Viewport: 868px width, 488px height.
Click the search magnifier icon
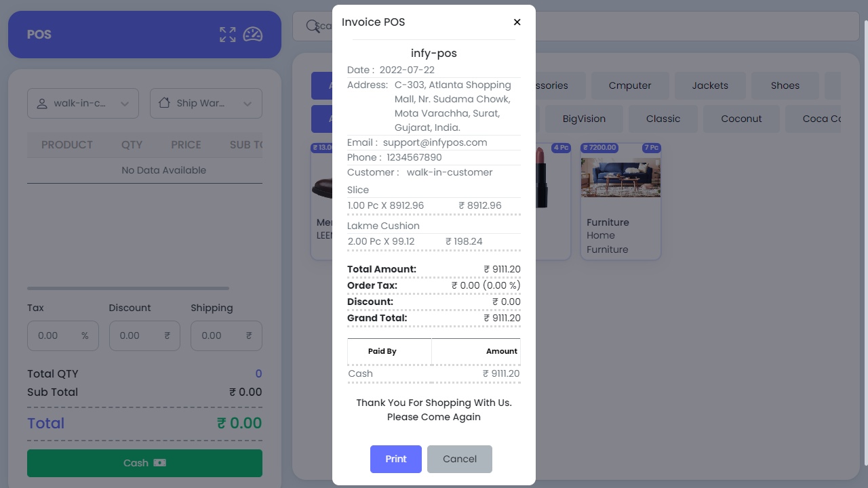click(313, 26)
